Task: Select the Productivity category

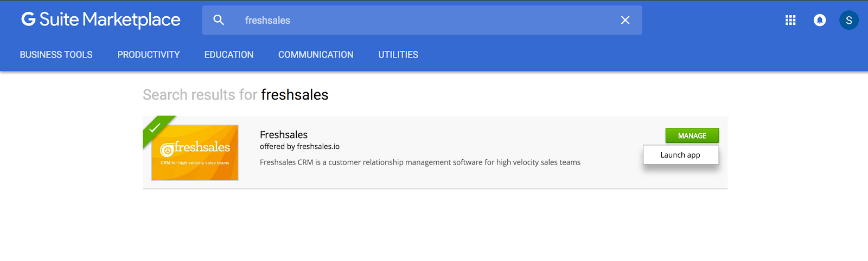Action: (148, 55)
